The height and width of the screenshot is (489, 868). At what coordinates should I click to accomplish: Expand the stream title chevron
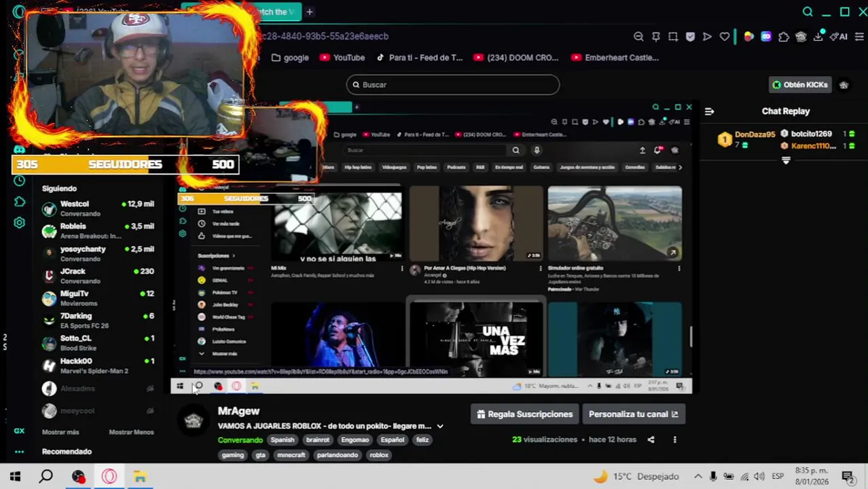[440, 426]
